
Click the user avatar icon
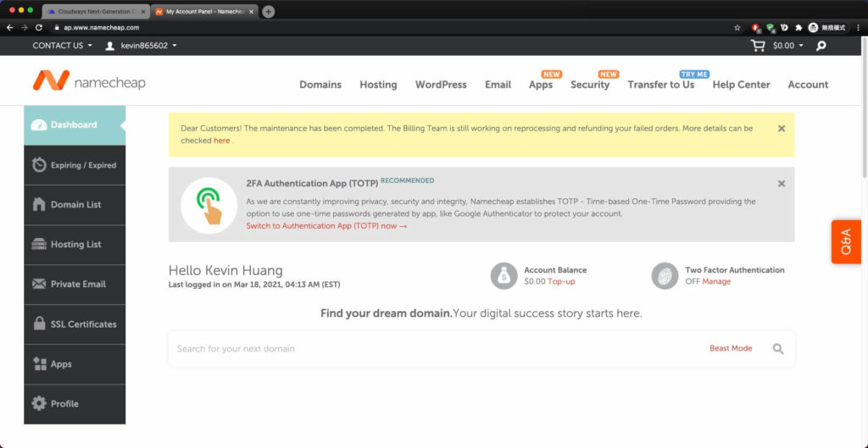tap(109, 46)
